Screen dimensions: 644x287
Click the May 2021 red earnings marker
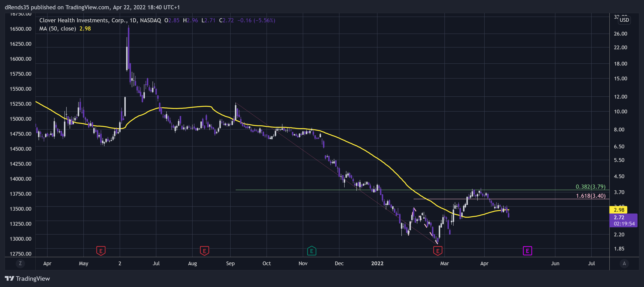(x=101, y=251)
